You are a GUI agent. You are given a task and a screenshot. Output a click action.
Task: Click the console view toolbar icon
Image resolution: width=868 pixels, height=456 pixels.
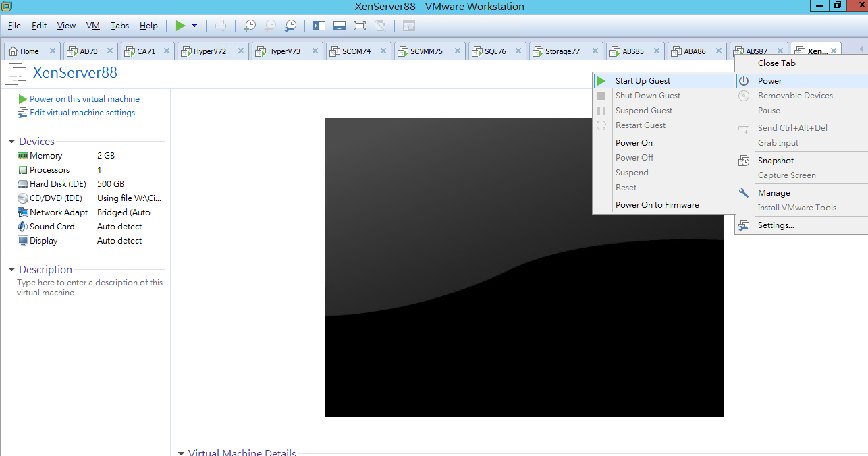[409, 26]
